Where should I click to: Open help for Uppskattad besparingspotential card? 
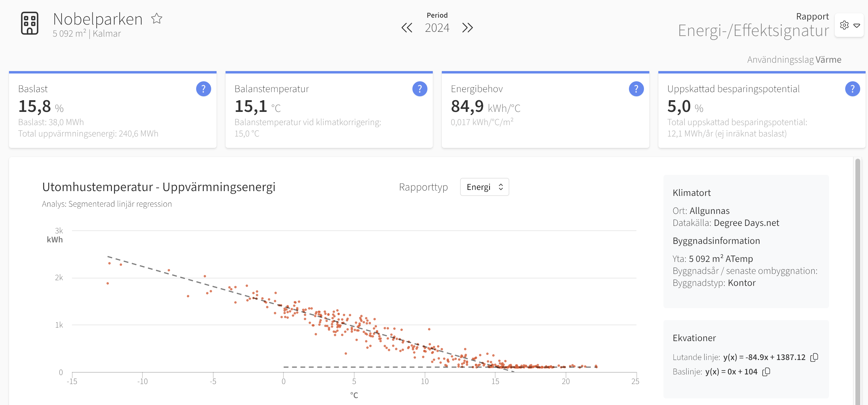pos(852,89)
